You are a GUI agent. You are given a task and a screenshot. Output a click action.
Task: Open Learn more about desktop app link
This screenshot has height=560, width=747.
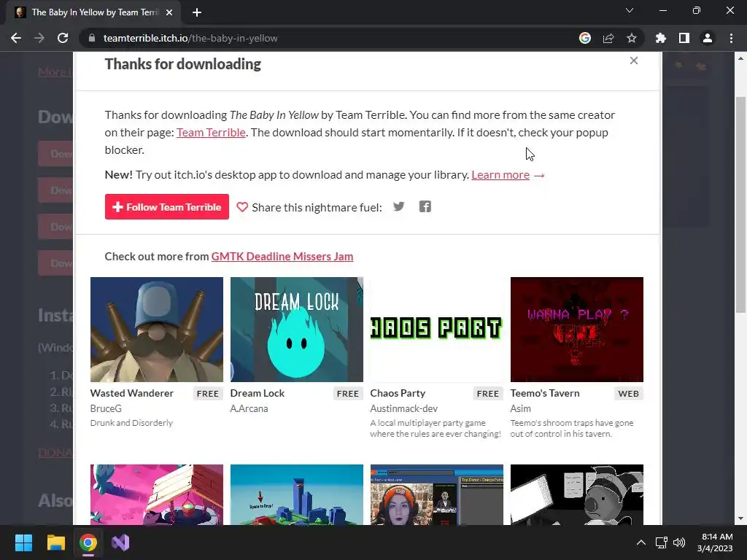pyautogui.click(x=500, y=175)
